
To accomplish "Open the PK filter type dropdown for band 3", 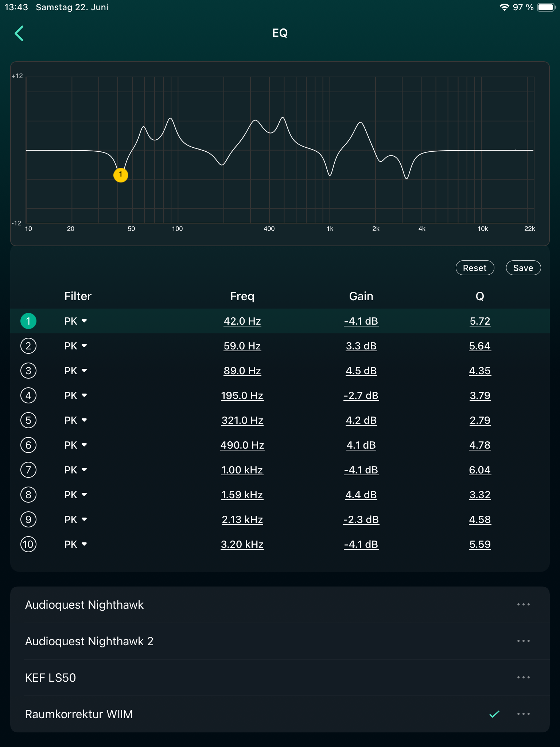I will (76, 371).
